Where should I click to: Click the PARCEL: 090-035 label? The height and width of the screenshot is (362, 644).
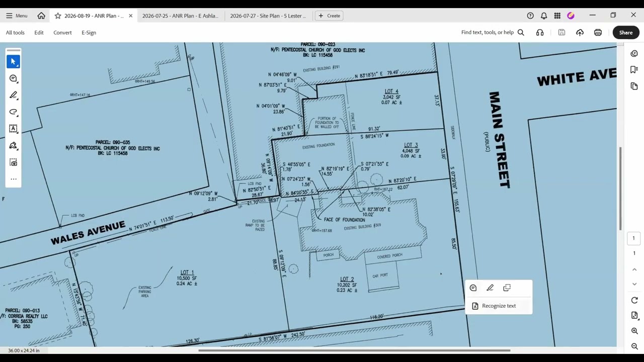pyautogui.click(x=113, y=148)
